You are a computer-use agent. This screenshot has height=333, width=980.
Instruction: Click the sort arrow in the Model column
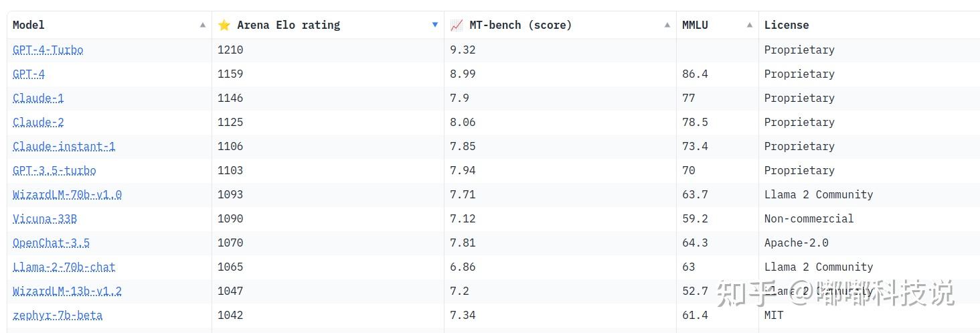(x=203, y=25)
